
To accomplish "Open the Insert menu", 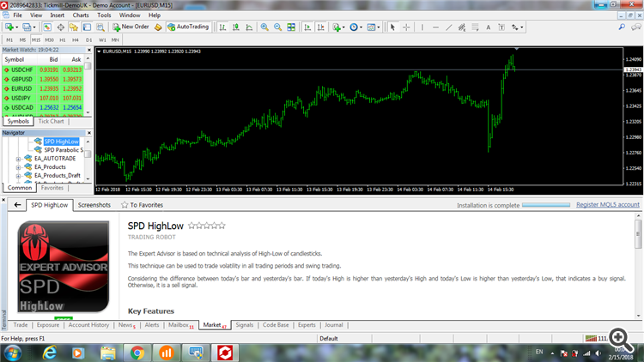I will [x=57, y=15].
